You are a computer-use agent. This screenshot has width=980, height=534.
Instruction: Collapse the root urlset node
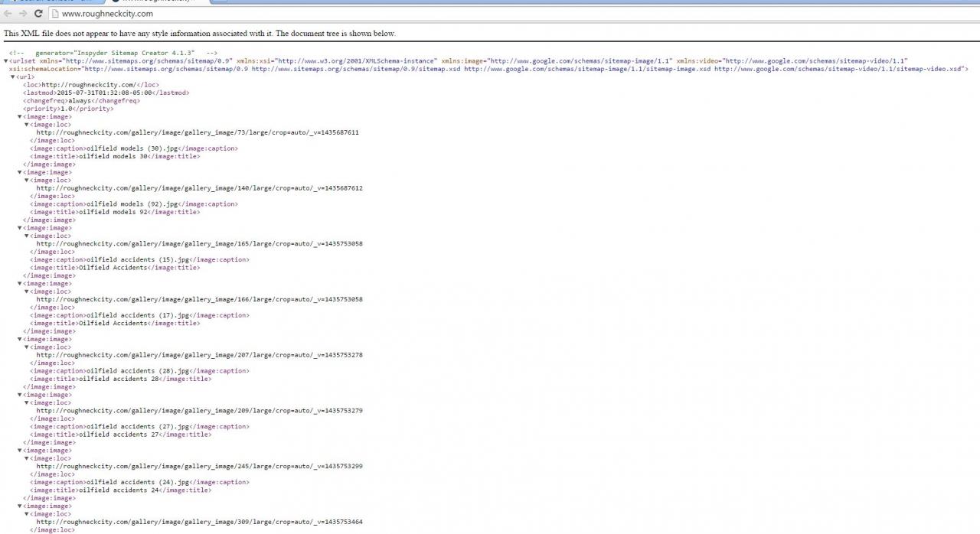pos(6,61)
